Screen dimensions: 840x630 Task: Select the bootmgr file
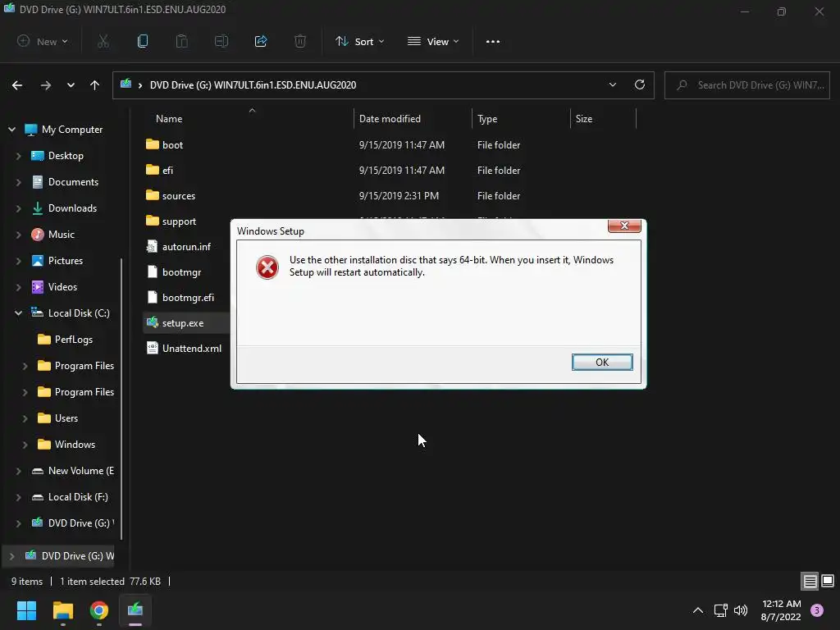click(181, 272)
